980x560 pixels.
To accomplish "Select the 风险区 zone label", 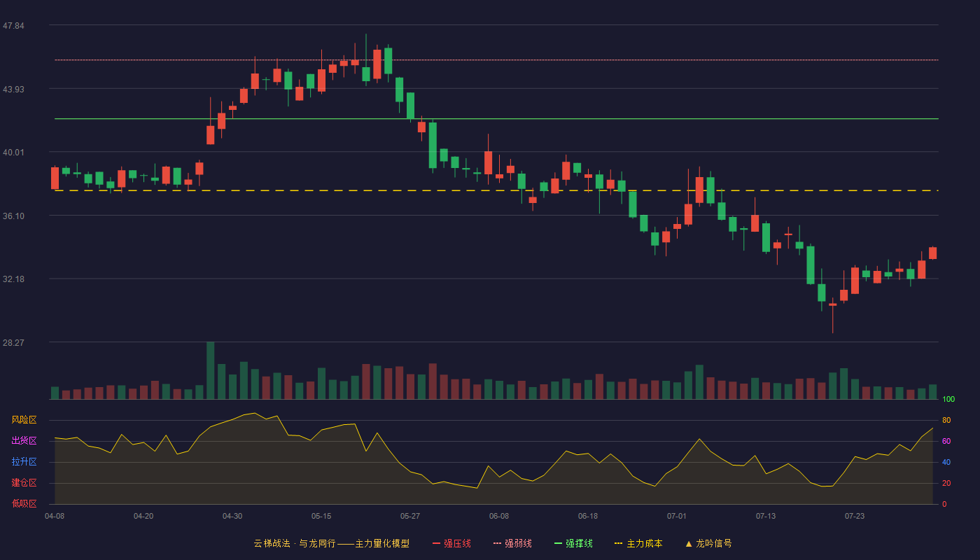I will coord(24,420).
